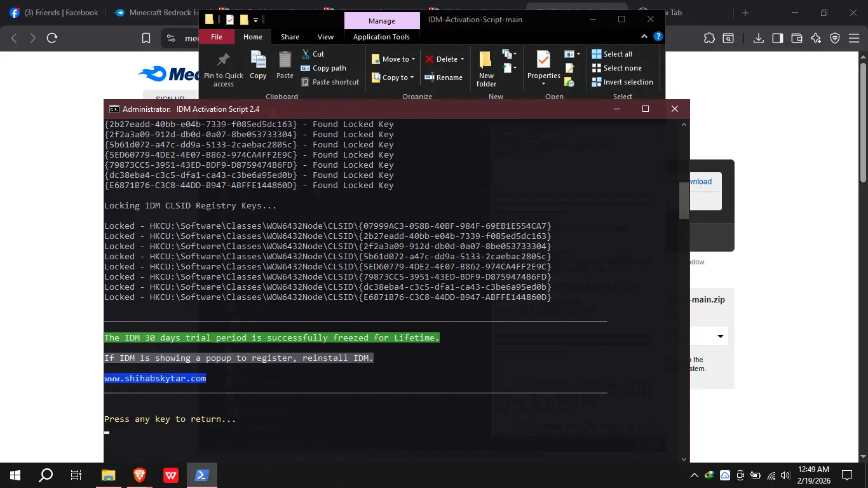Viewport: 868px width, 488px height.
Task: Open the volume control in system tray
Action: (x=787, y=475)
